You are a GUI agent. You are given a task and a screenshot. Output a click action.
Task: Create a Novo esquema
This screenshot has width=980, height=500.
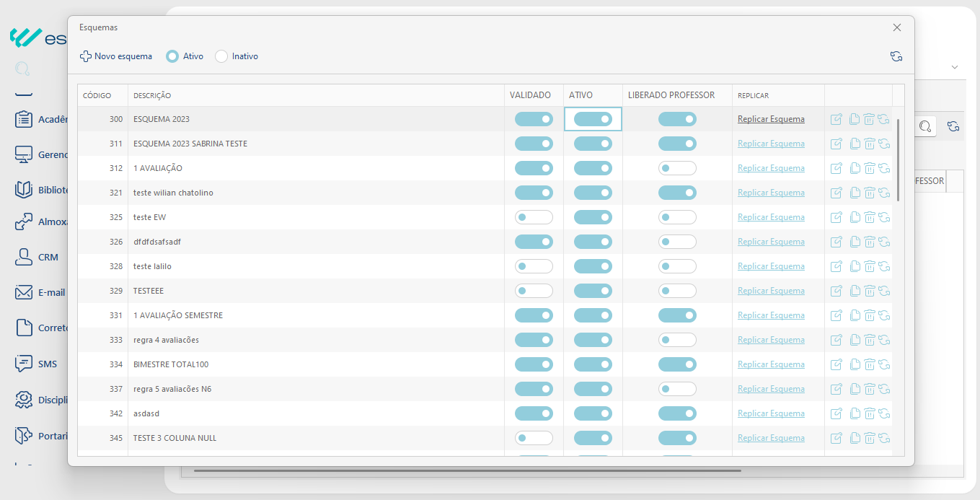coord(116,56)
